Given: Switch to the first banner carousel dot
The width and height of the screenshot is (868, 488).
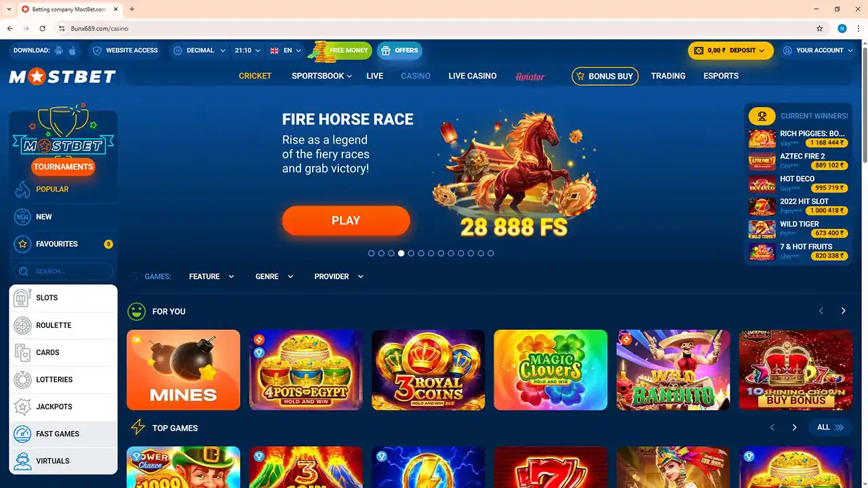Looking at the screenshot, I should pyautogui.click(x=371, y=253).
